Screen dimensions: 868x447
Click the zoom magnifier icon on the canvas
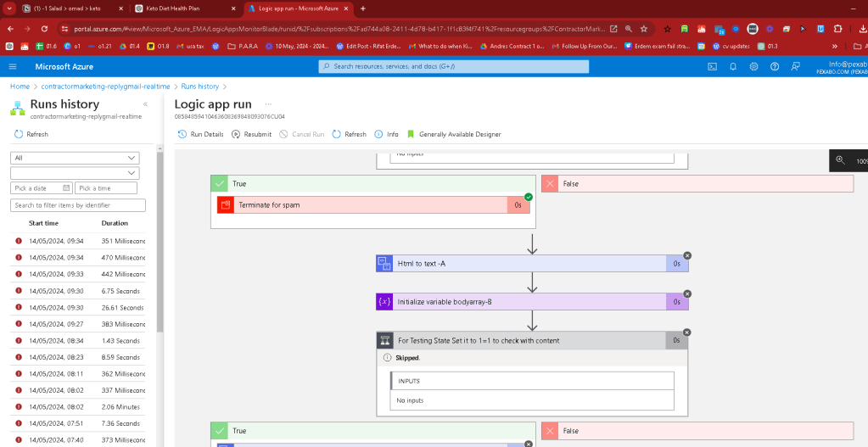tap(840, 160)
